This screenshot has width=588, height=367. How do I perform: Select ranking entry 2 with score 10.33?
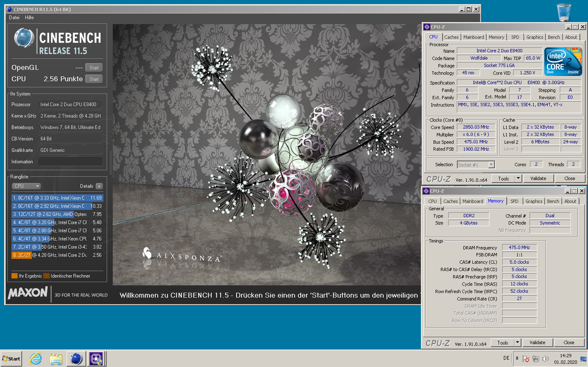(x=57, y=206)
